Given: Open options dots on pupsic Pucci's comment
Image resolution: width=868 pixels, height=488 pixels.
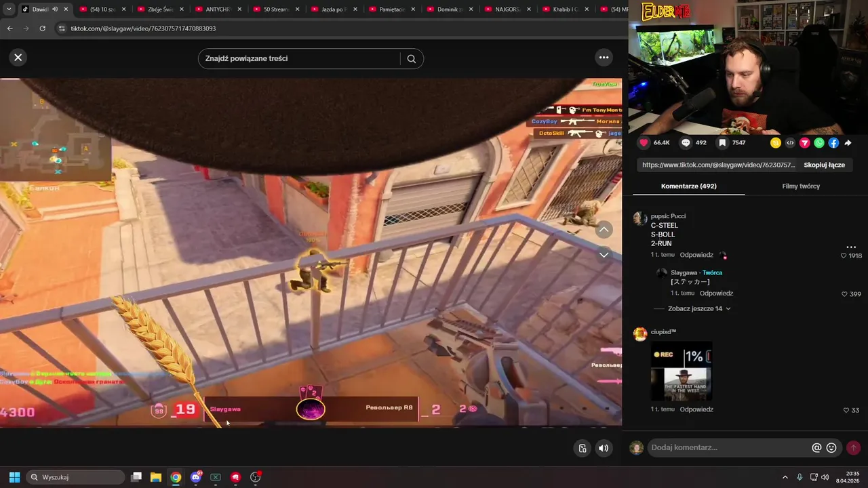Looking at the screenshot, I should coord(851,247).
